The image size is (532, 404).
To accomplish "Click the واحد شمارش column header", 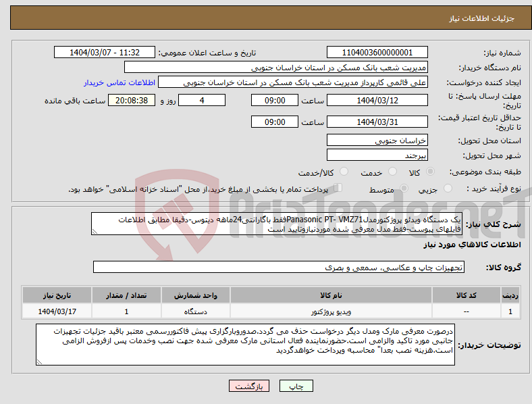I will click(x=195, y=295).
